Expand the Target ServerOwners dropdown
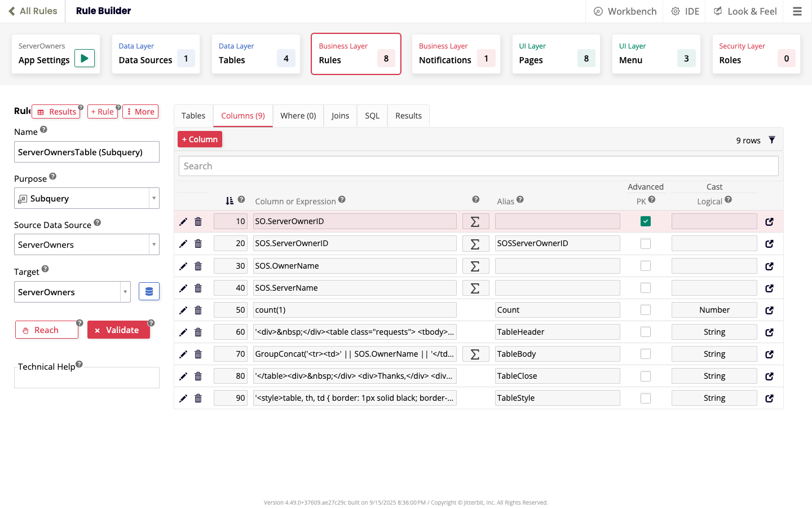The height and width of the screenshot is (508, 812). coord(125,292)
